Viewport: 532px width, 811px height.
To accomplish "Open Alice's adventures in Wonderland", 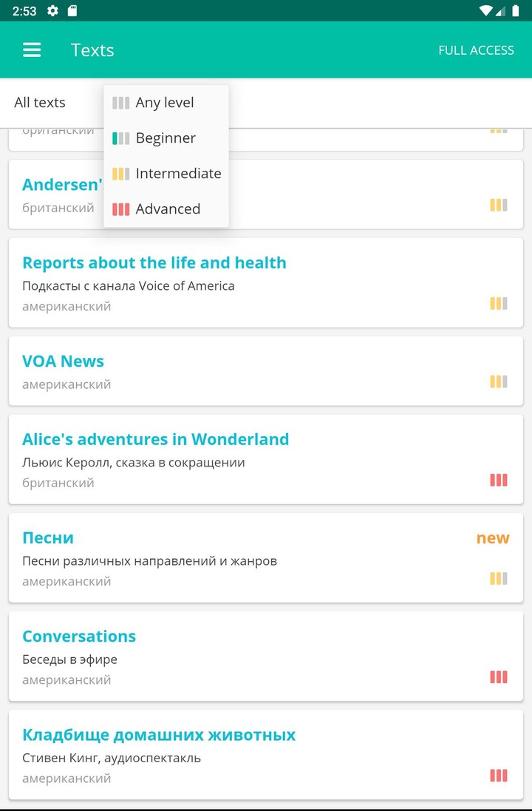I will [155, 439].
